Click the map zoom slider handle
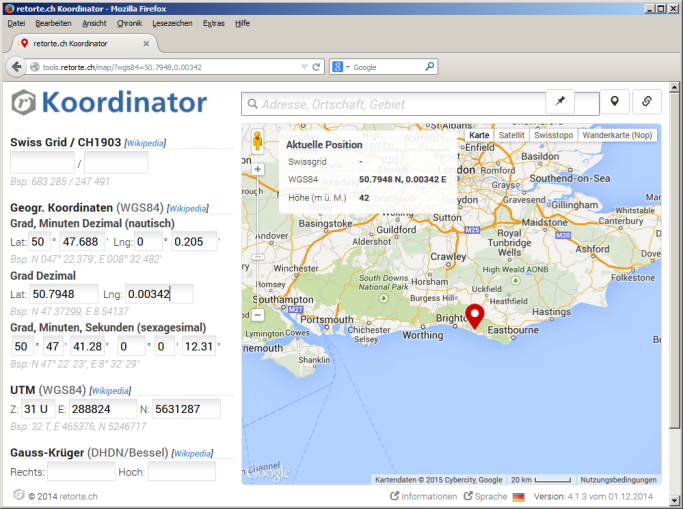 click(258, 257)
